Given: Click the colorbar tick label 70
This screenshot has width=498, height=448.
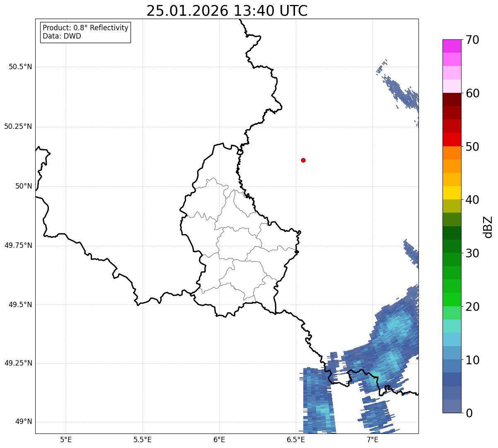Looking at the screenshot, I should coord(472,40).
